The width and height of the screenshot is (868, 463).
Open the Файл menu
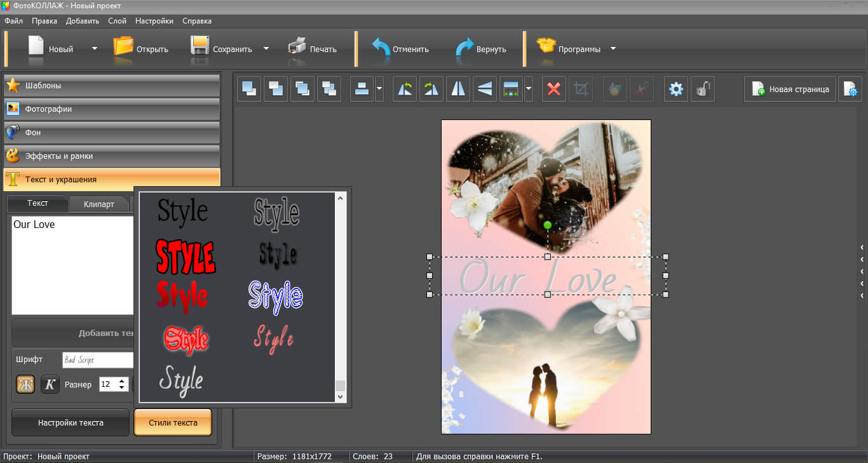tap(13, 21)
